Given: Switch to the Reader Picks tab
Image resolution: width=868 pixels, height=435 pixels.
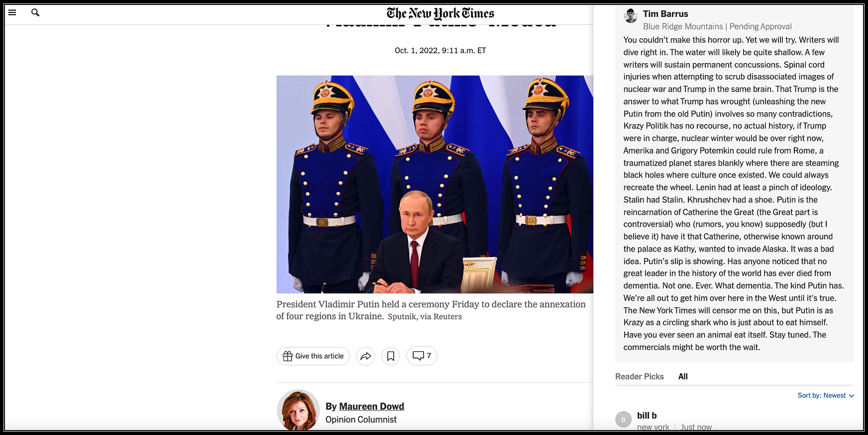Looking at the screenshot, I should pyautogui.click(x=640, y=376).
